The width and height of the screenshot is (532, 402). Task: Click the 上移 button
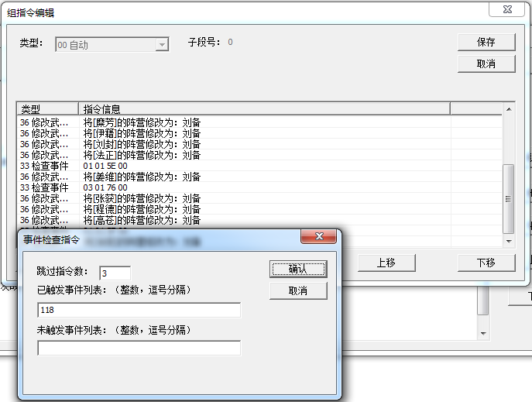386,263
